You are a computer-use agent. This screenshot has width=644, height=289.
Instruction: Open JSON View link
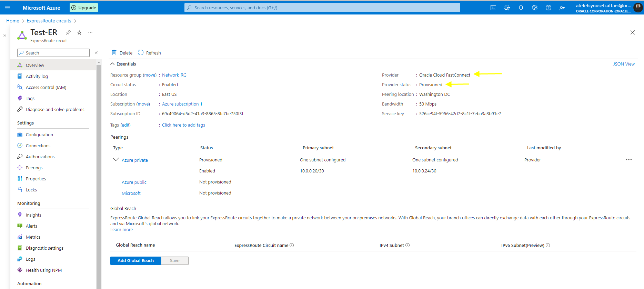[624, 64]
